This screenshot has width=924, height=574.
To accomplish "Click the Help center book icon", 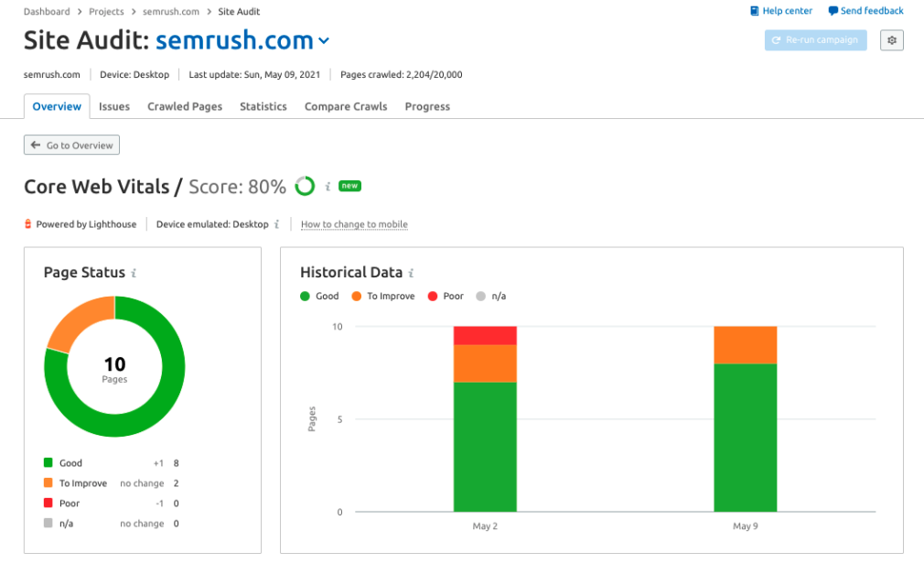I will 754,11.
